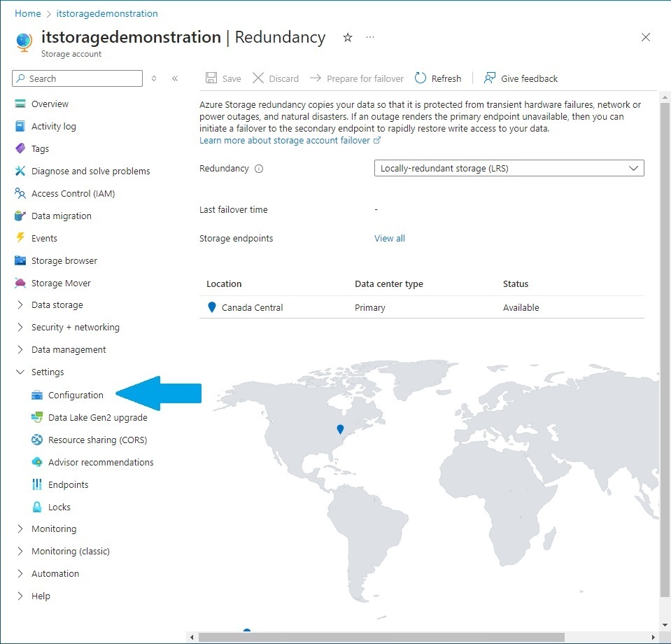Click the Endpoints icon
Screen dimensions: 671x644
37,484
